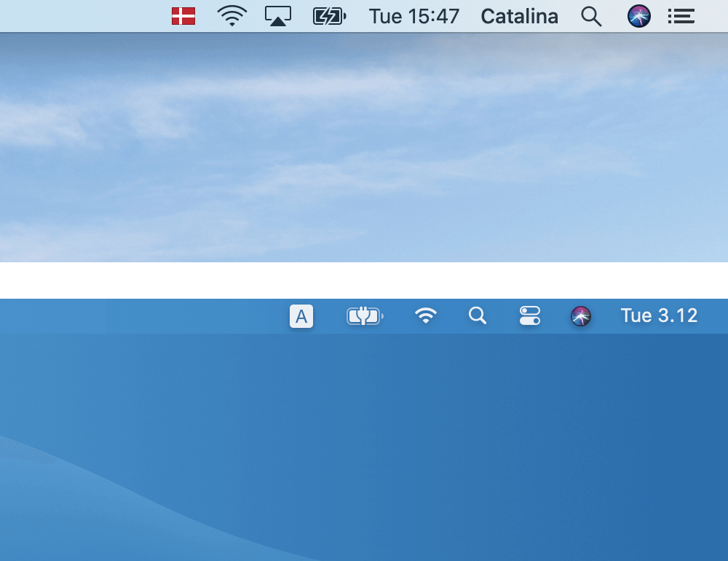Click the cloudy sky Catalina desktop wallpaper
This screenshot has width=728, height=561.
[364, 147]
